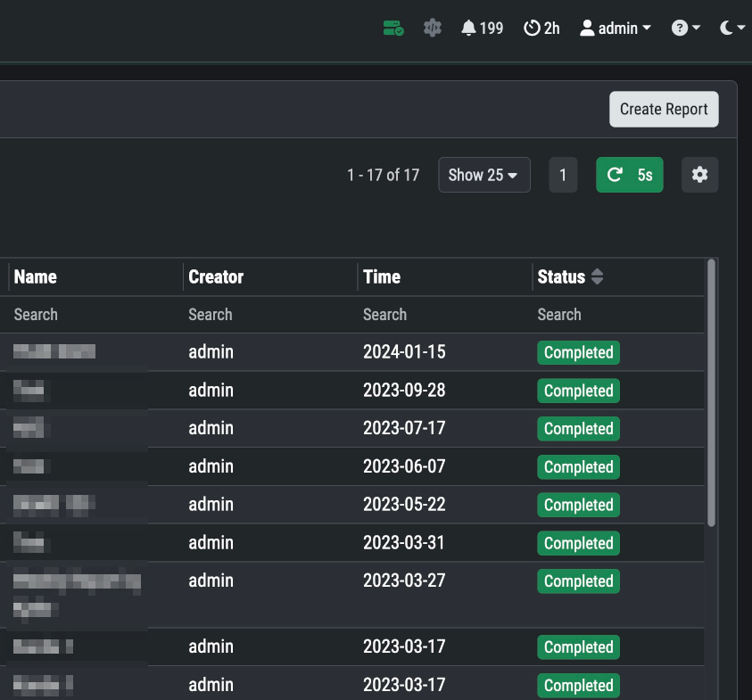Click the green server status icon
Screen dimensions: 752x700
point(393,29)
